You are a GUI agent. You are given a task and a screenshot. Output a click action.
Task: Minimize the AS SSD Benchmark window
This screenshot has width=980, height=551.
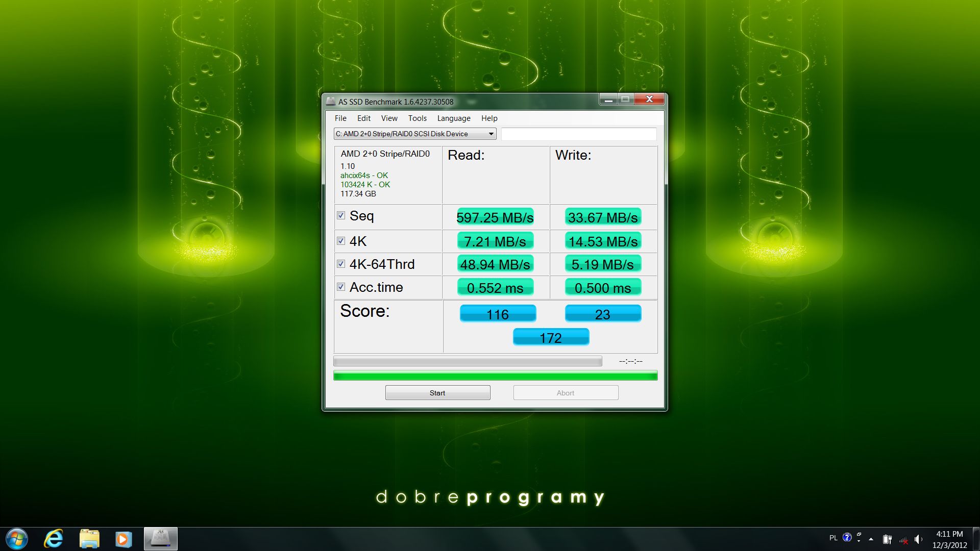(x=608, y=99)
